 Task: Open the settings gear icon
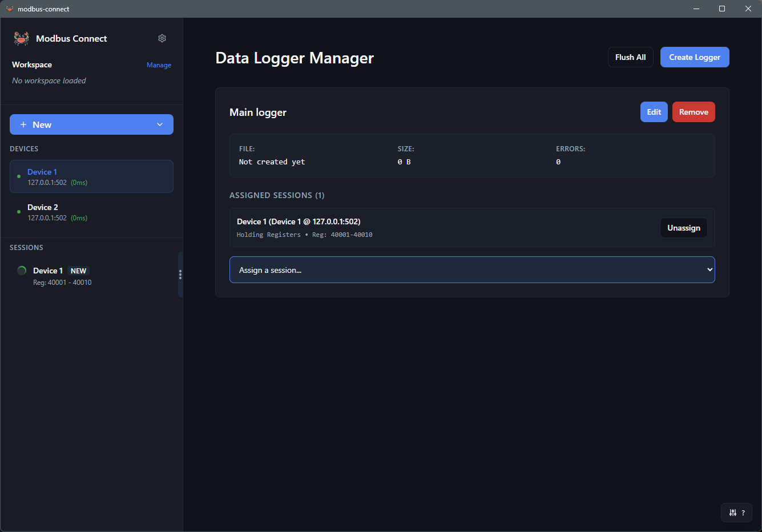point(162,38)
